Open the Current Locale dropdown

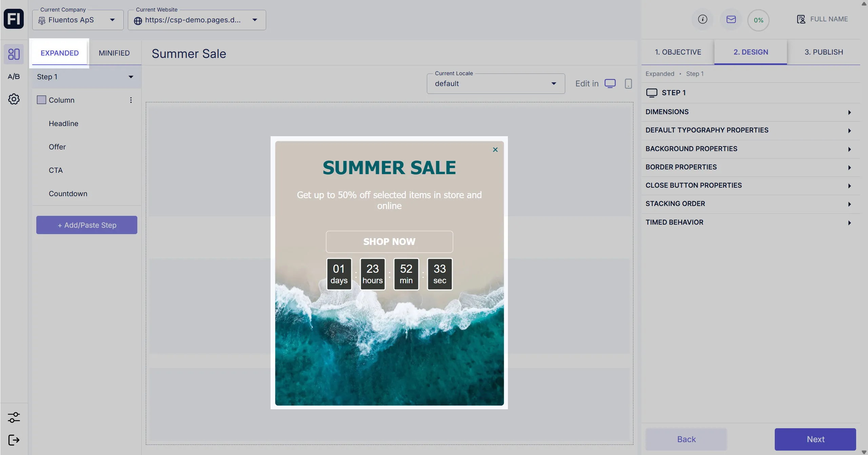tap(495, 84)
